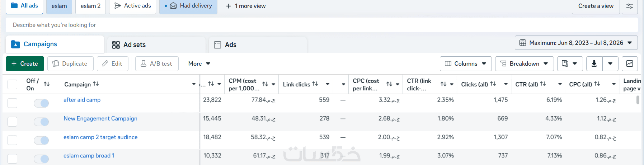
Task: Switch to the Ads tab
Action: [x=258, y=45]
